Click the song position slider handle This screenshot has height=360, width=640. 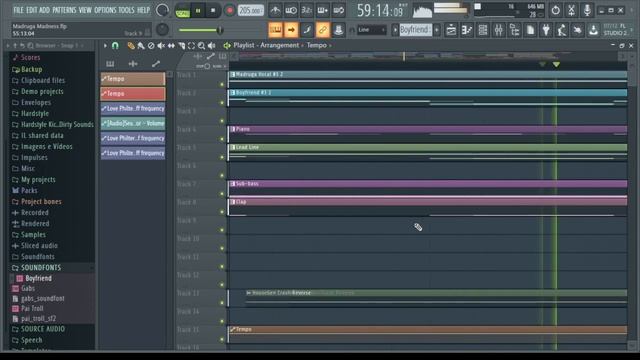pos(220,30)
